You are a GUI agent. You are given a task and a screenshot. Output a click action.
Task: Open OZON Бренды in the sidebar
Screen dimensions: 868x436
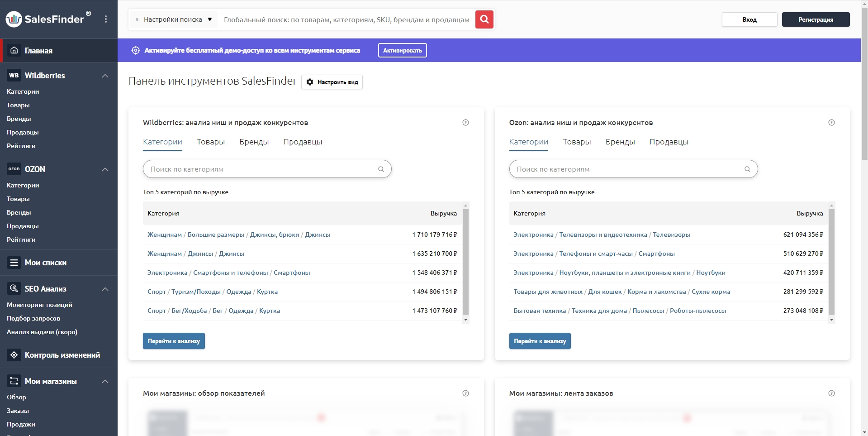[x=19, y=212]
